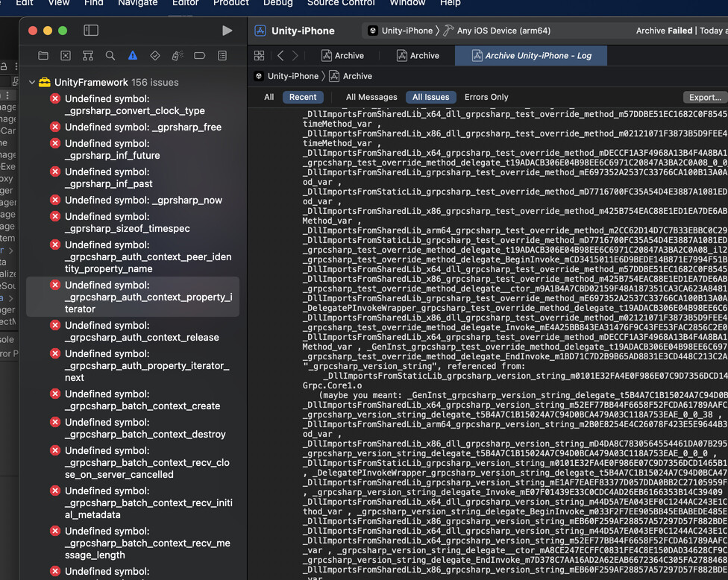Toggle the navigator sidebar panel icon

90,31
